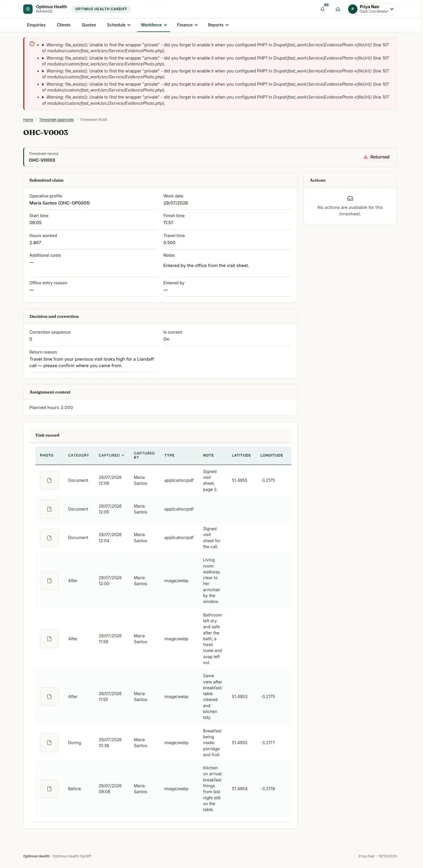Click the travel time value 0.500
The image size is (423, 868).
(170, 243)
